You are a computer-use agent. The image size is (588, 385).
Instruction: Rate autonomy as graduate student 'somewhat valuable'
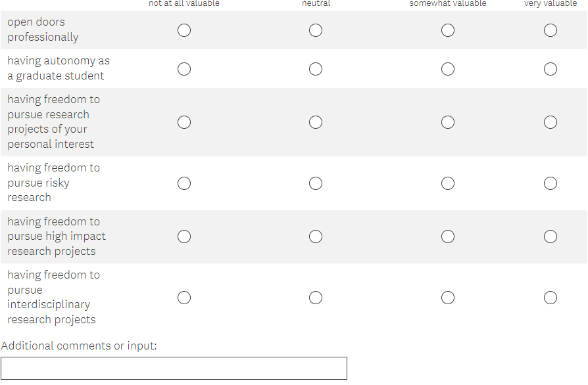tap(448, 69)
